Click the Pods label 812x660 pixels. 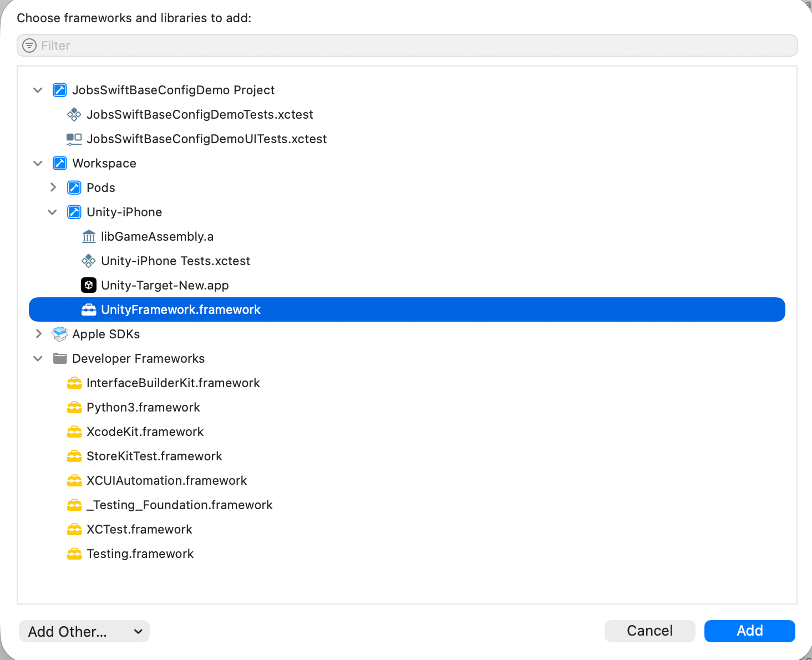tap(101, 187)
